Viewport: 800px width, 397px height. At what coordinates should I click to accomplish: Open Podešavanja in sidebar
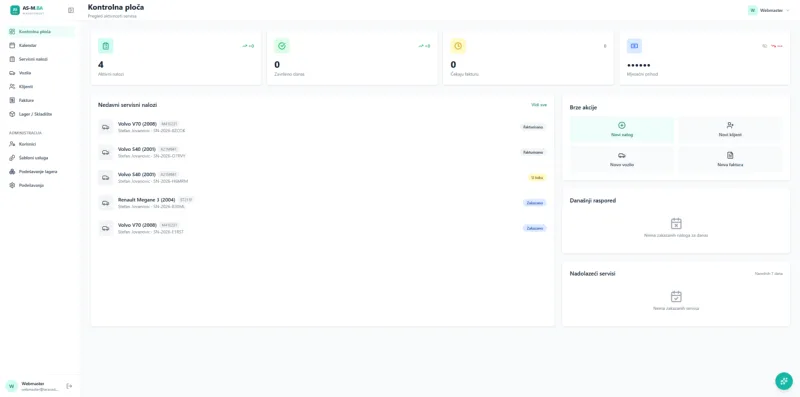coord(41,185)
